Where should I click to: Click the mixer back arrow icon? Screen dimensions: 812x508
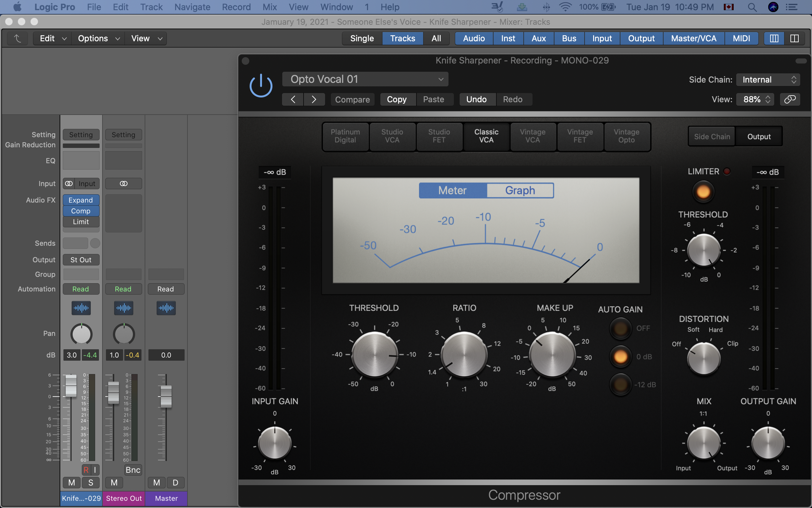(17, 38)
